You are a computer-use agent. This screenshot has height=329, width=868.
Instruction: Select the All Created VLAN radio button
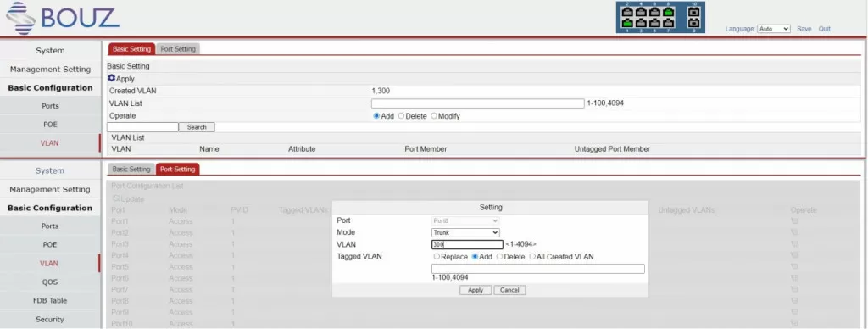point(532,257)
